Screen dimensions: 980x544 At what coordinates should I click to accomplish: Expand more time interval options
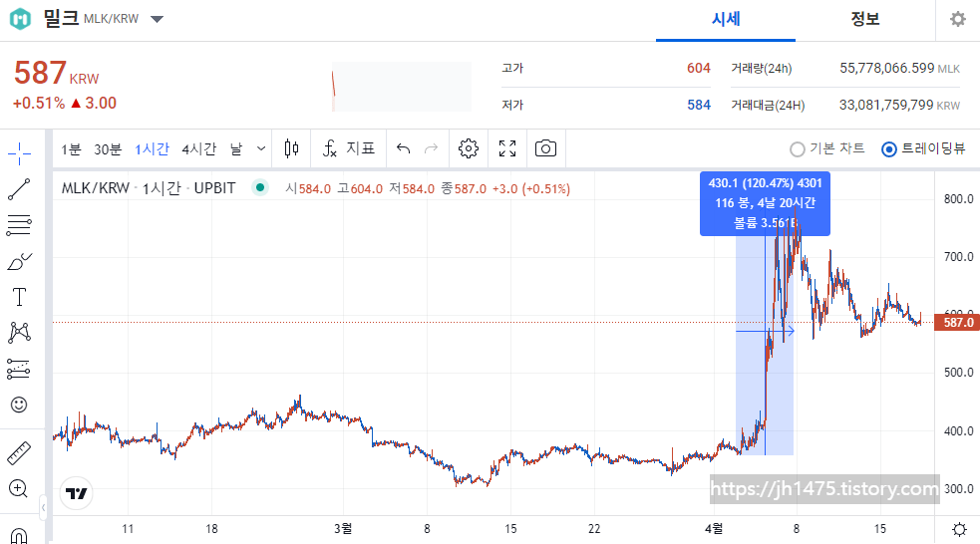[261, 148]
